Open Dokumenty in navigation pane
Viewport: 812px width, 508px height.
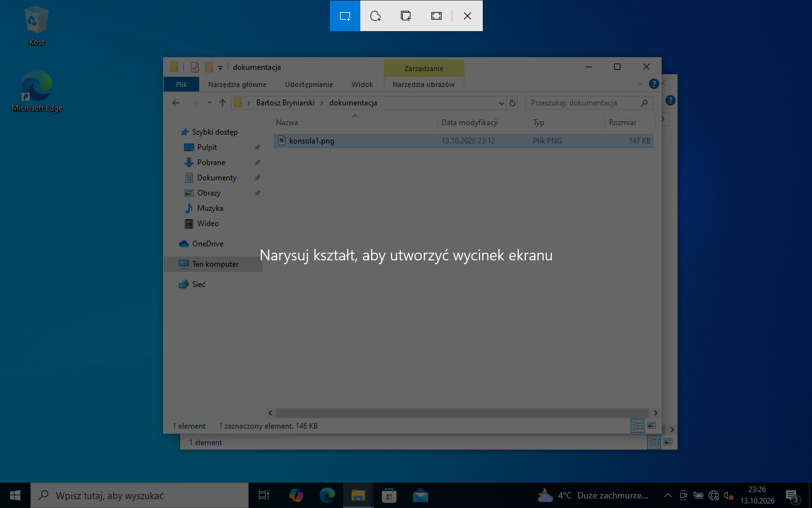pos(216,178)
